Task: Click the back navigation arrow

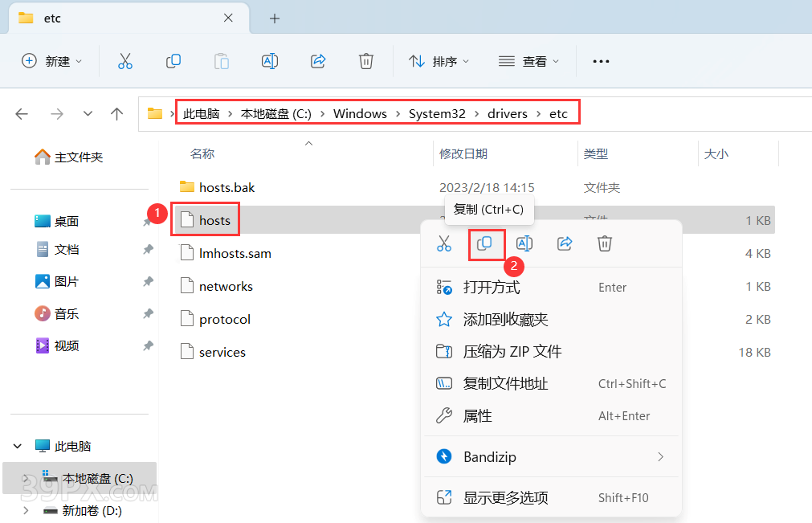Action: click(22, 114)
